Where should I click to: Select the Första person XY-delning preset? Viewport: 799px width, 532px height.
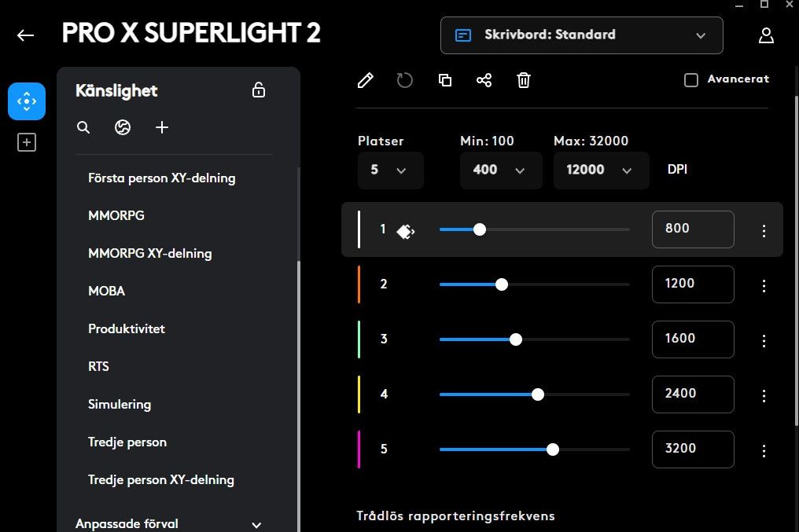(x=161, y=178)
